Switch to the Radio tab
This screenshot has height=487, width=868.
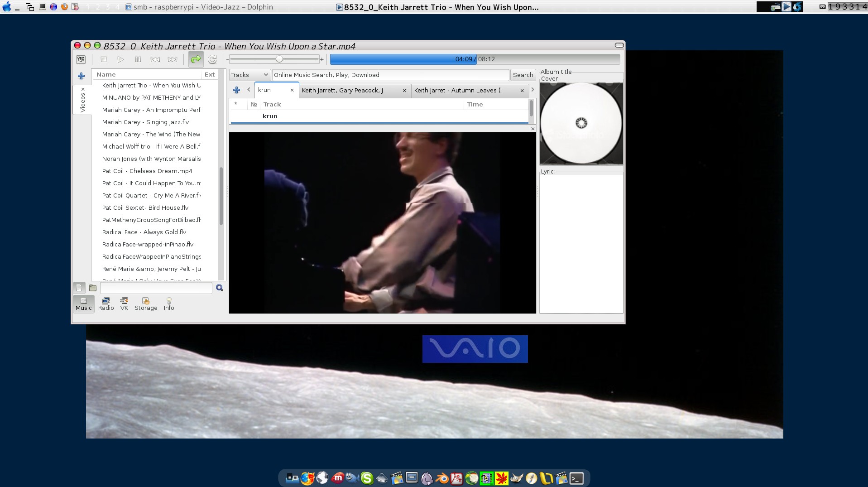[x=106, y=304]
